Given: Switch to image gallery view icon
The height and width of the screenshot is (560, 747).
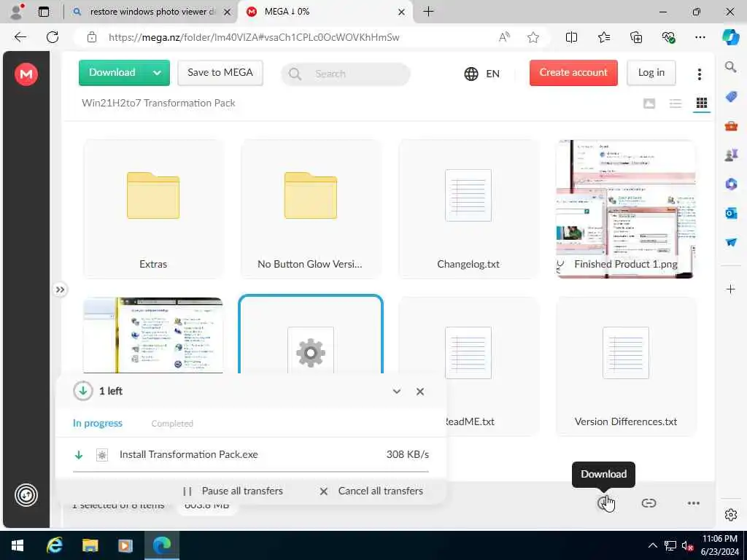Looking at the screenshot, I should click(649, 104).
